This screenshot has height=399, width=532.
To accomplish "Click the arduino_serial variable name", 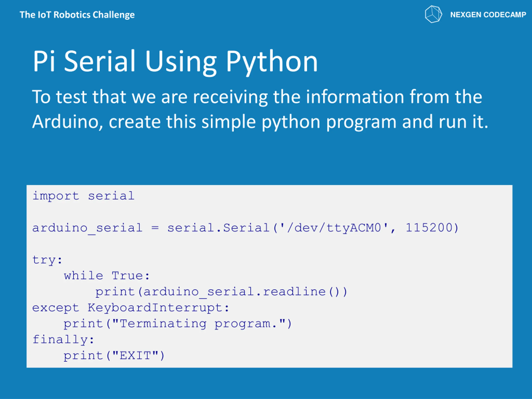I will click(87, 228).
